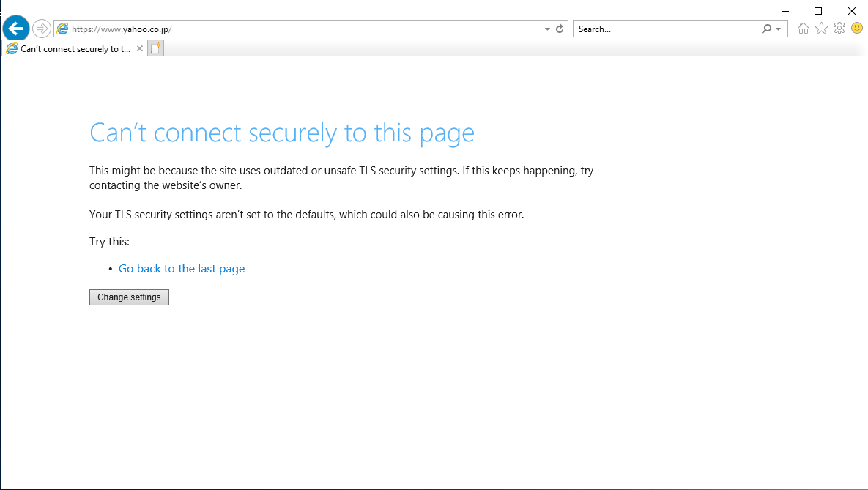Open a new tab
The width and height of the screenshot is (868, 490).
[155, 49]
